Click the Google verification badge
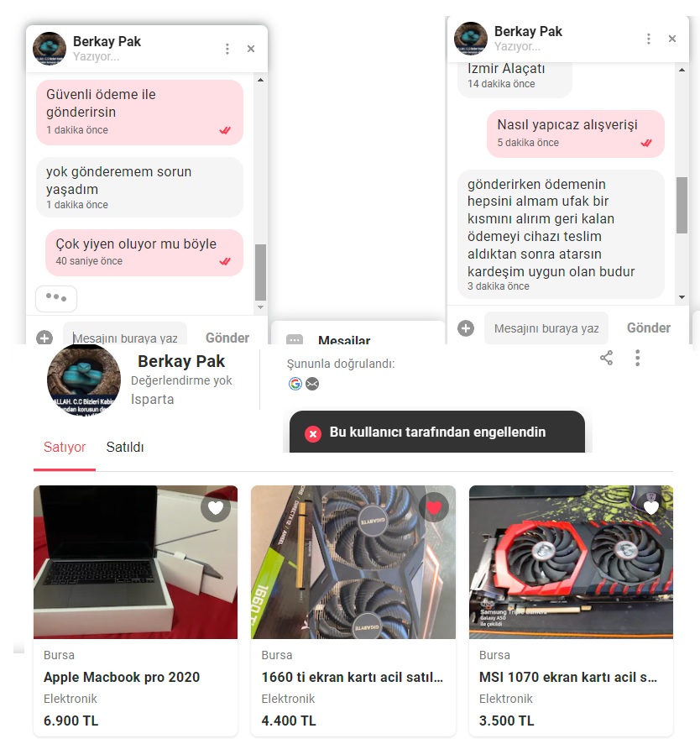The height and width of the screenshot is (739, 700). pos(295,384)
